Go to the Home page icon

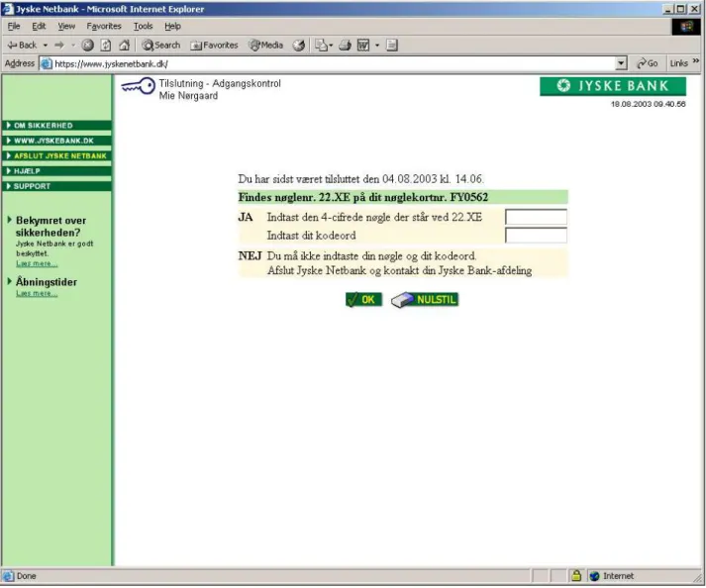pos(125,45)
